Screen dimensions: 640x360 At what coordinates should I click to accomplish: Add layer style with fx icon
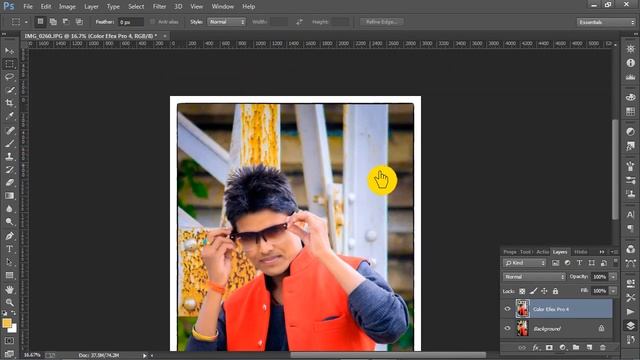(535, 348)
